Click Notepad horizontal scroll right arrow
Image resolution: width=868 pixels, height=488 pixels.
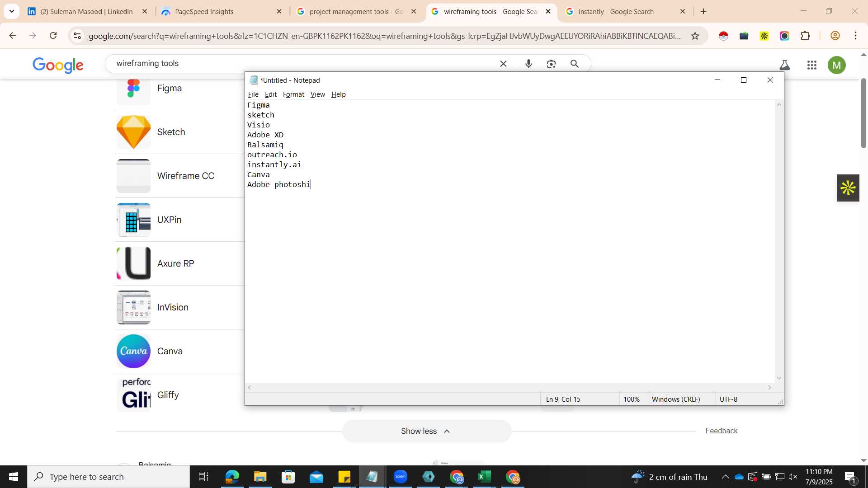click(x=769, y=388)
